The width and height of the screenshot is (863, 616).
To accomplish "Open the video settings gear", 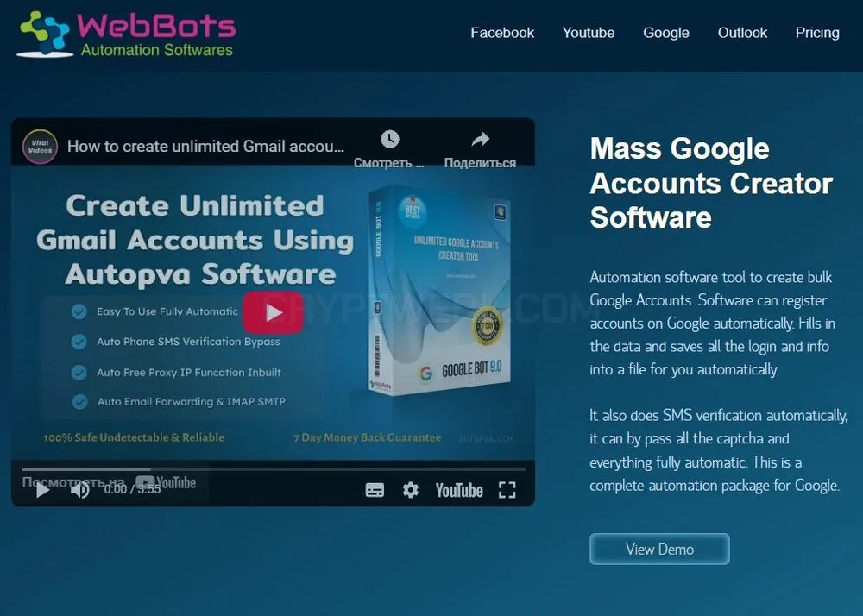I will [411, 489].
